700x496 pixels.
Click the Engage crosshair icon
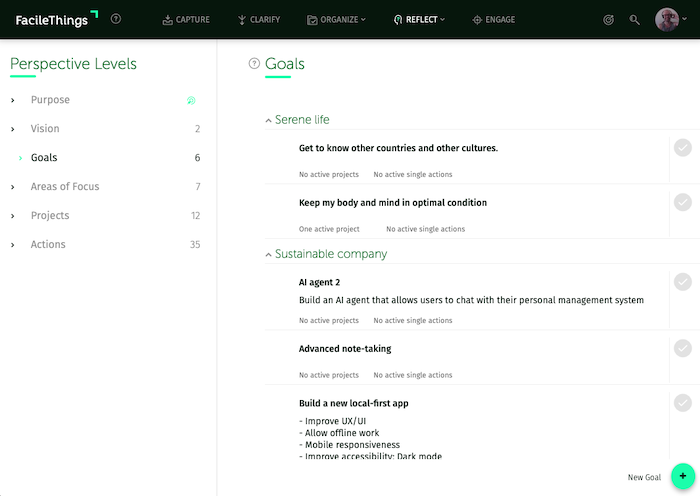tap(477, 20)
